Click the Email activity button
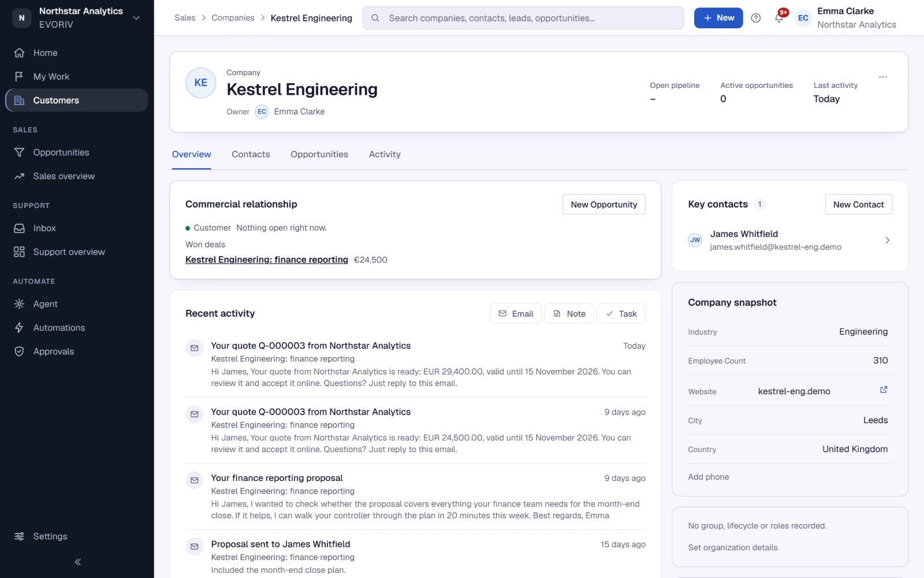 pos(516,313)
